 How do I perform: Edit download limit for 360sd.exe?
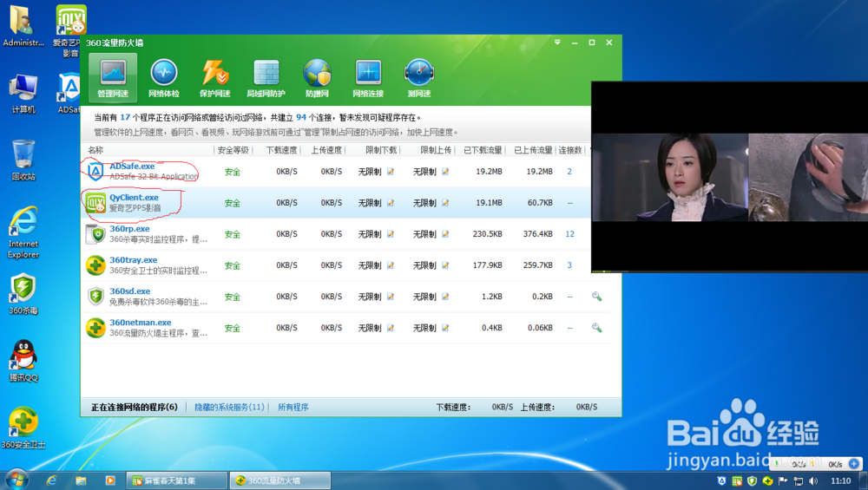tap(391, 297)
